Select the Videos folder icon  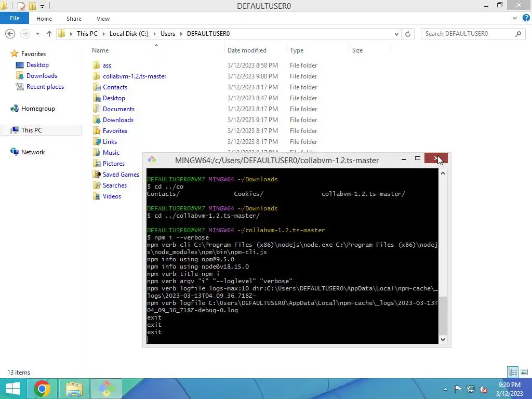coord(97,196)
